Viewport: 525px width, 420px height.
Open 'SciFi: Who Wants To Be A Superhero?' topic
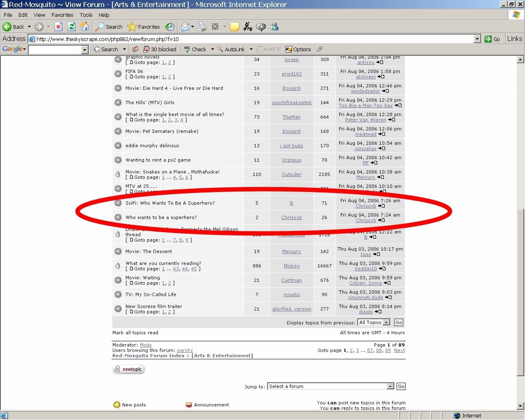pyautogui.click(x=170, y=203)
